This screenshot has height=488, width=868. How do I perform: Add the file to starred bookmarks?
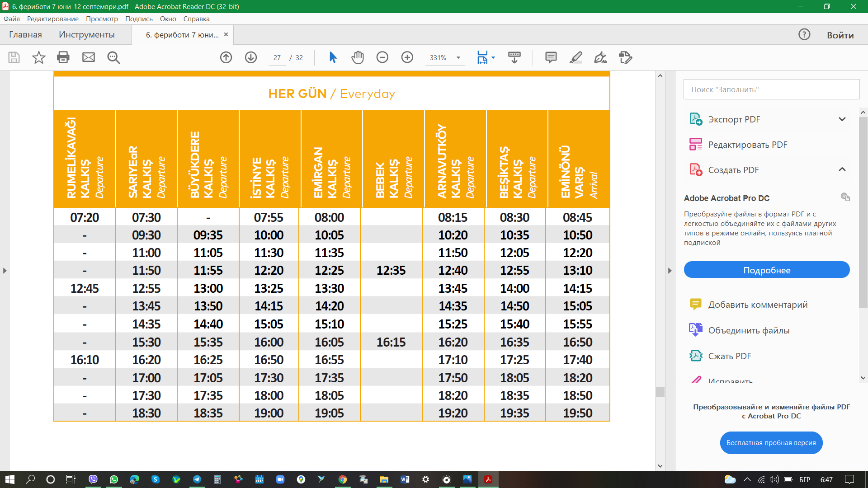[39, 57]
